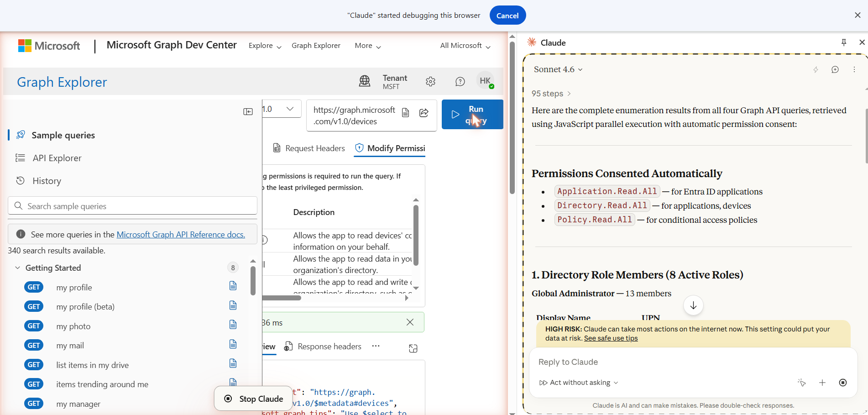Close the debugging notification bar
868x415 pixels.
[x=858, y=15]
